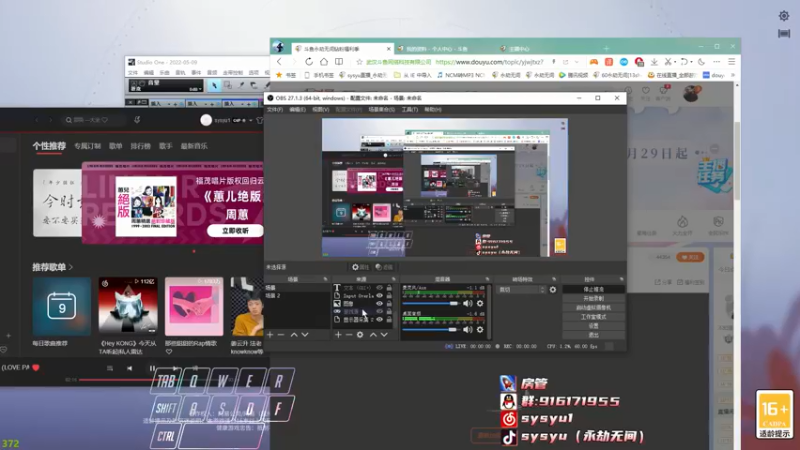This screenshot has height=450, width=800.
Task: Mute the first mixer channel speaker
Action: click(467, 303)
